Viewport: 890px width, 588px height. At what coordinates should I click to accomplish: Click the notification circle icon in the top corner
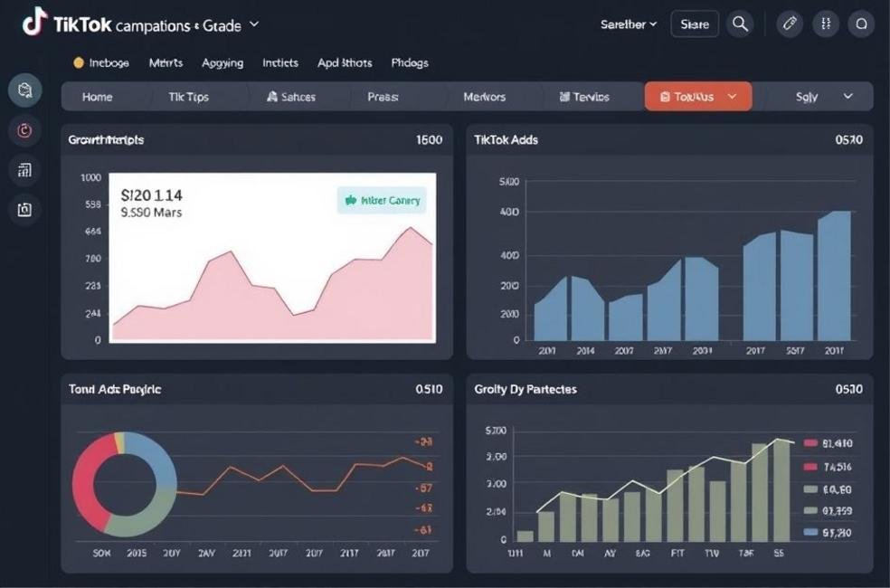(860, 24)
